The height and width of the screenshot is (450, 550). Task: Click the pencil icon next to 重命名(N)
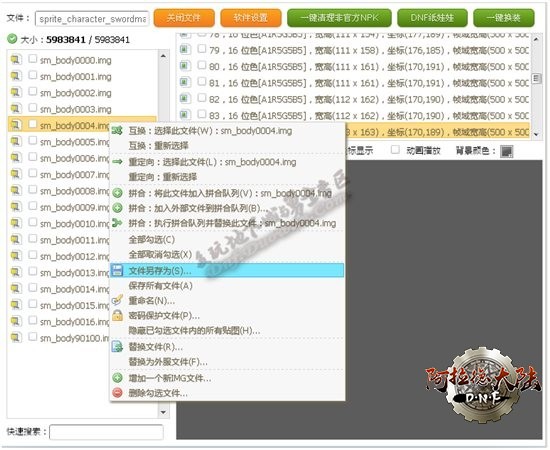click(117, 300)
